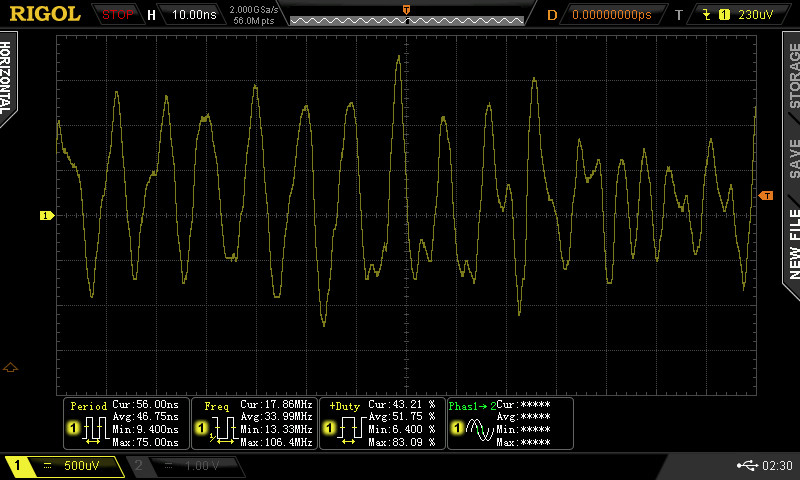
Task: Select the +Duty measurement label
Action: [344, 406]
